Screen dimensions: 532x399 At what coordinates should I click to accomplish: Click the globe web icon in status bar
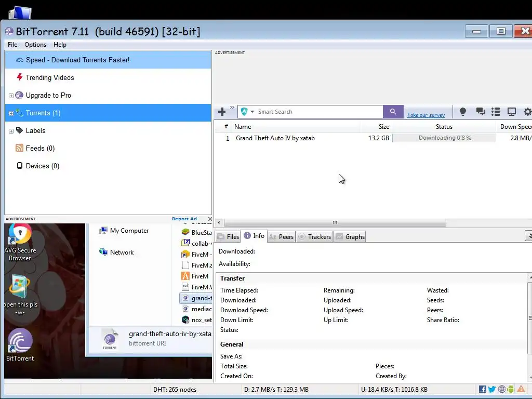click(x=502, y=389)
